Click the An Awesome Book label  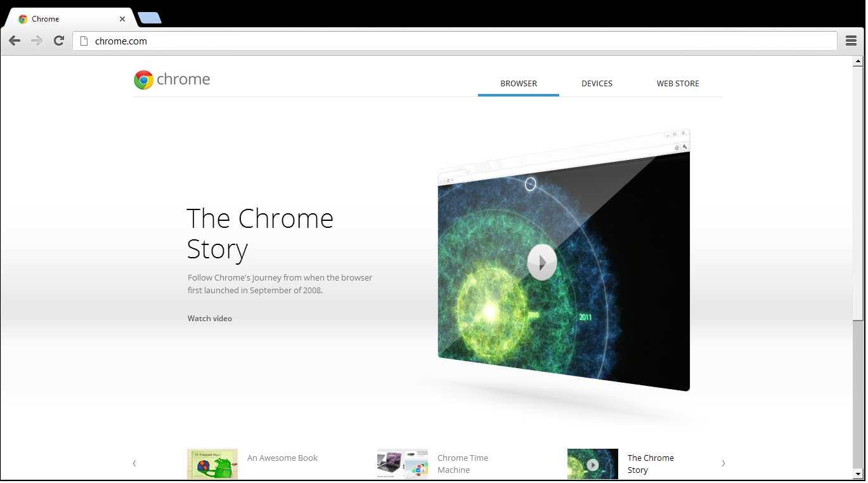click(283, 458)
